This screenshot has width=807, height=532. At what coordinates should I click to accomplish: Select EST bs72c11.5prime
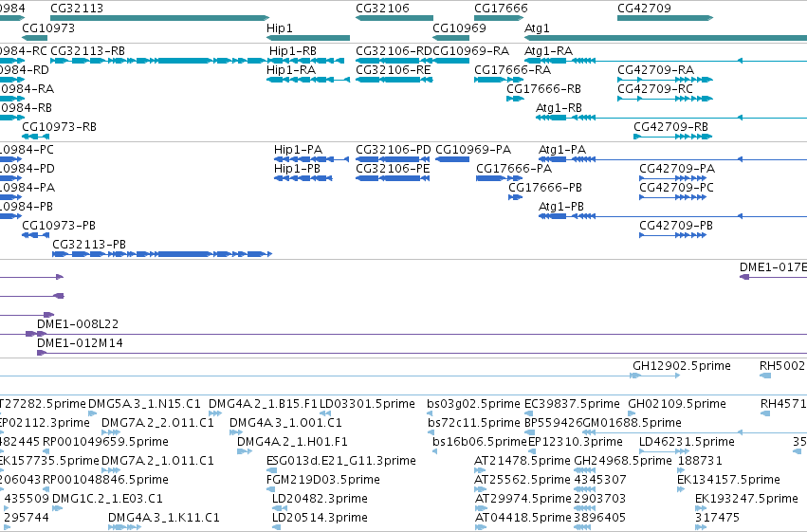point(474,423)
